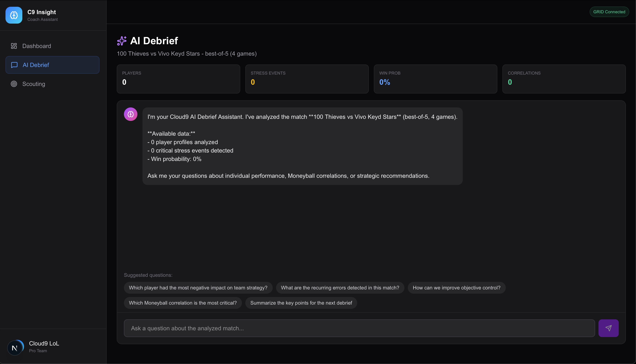636x364 pixels.
Task: Click the Cloud9 LoL team avatar
Action: pyautogui.click(x=15, y=348)
